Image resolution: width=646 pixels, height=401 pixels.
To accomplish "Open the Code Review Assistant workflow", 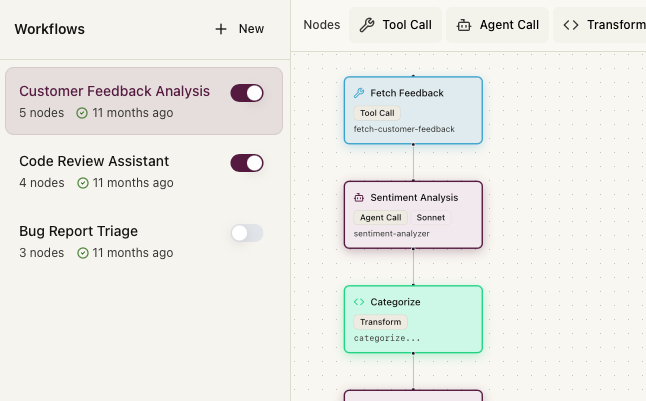I will coord(94,161).
